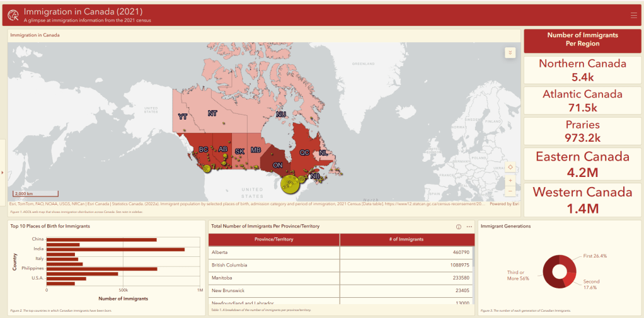Select the British Columbia table row
Viewport: 644px width, 318px height.
pos(340,265)
